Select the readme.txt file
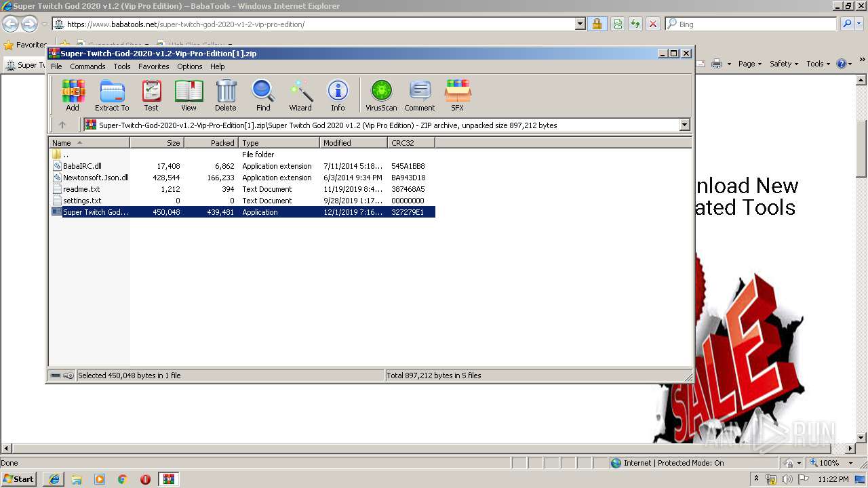This screenshot has width=868, height=488. 242,189
